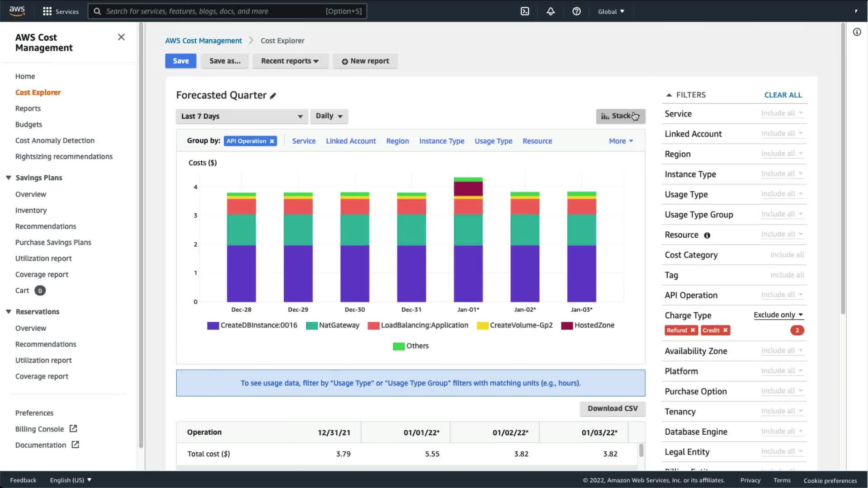Open the info panel icon at top right
The height and width of the screenshot is (488, 868).
(x=857, y=32)
